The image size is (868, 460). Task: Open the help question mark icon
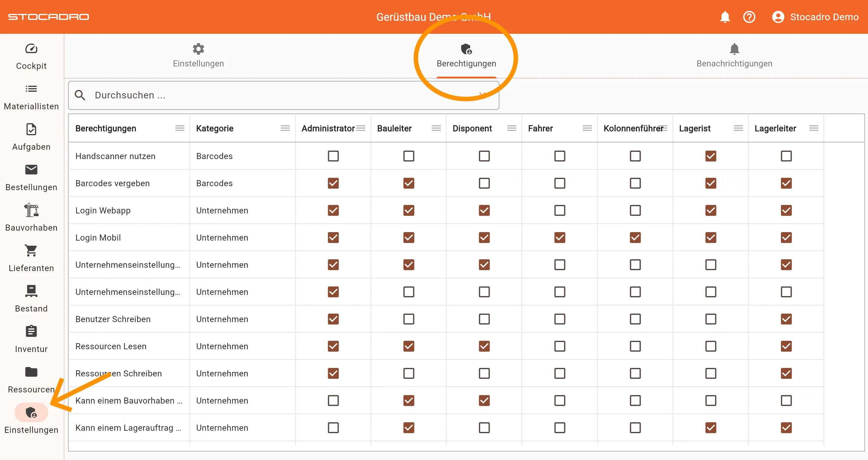(x=749, y=17)
